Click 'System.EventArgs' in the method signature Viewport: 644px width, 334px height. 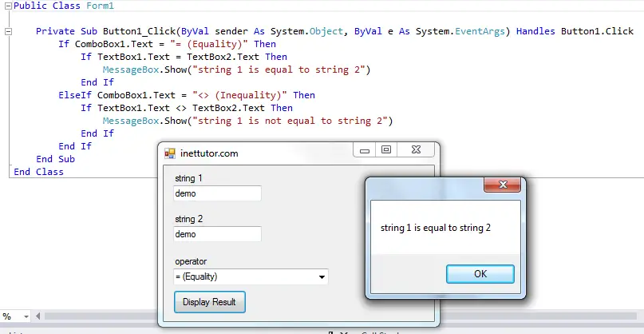pyautogui.click(x=460, y=31)
